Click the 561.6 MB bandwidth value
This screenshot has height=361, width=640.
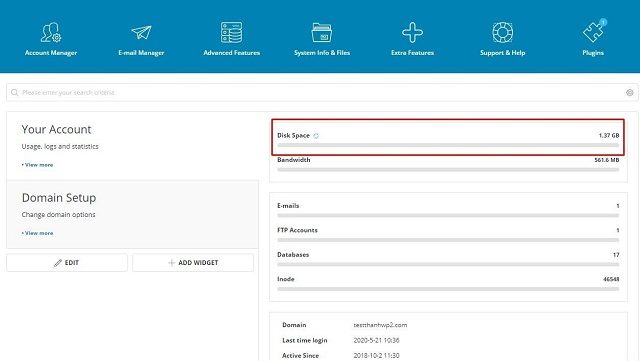pyautogui.click(x=607, y=160)
